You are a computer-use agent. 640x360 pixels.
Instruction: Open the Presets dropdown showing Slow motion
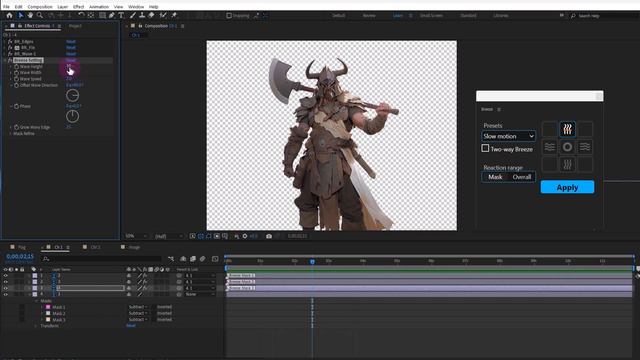click(x=509, y=136)
